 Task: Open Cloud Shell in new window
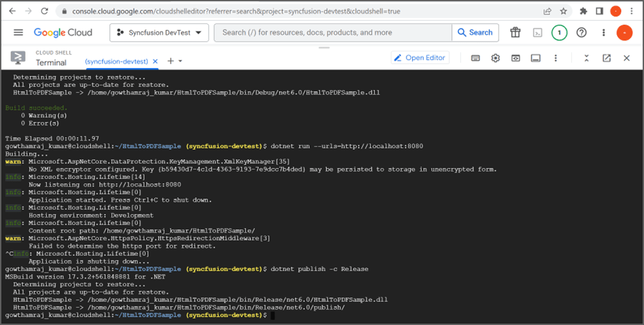click(x=607, y=58)
